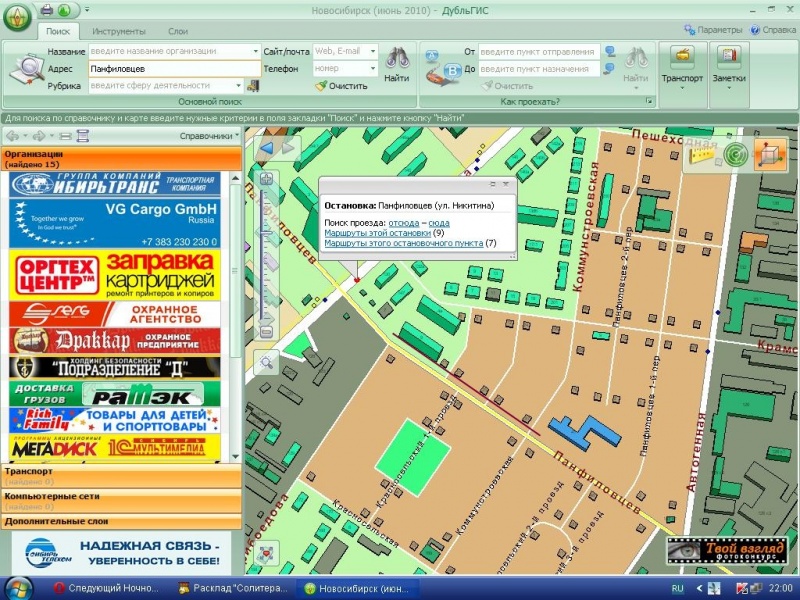Click the disabled Найти route binoculars
The height and width of the screenshot is (600, 800).
636,65
